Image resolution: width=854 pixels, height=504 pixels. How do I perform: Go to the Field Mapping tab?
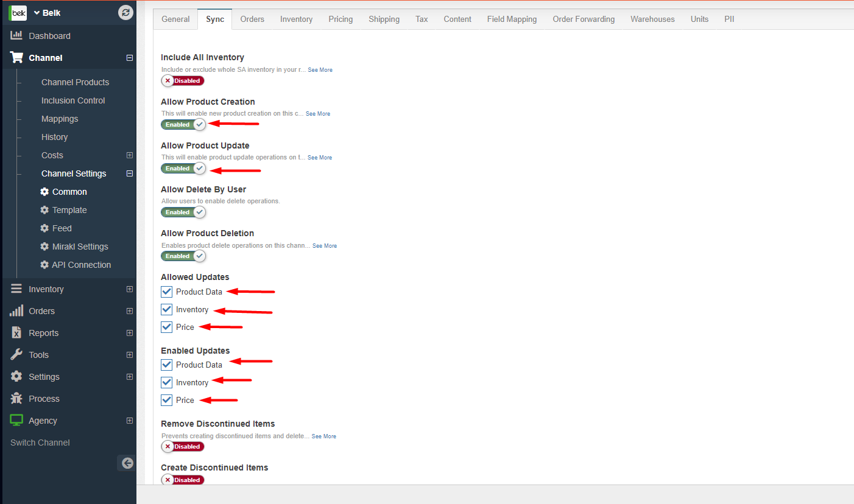click(x=512, y=19)
